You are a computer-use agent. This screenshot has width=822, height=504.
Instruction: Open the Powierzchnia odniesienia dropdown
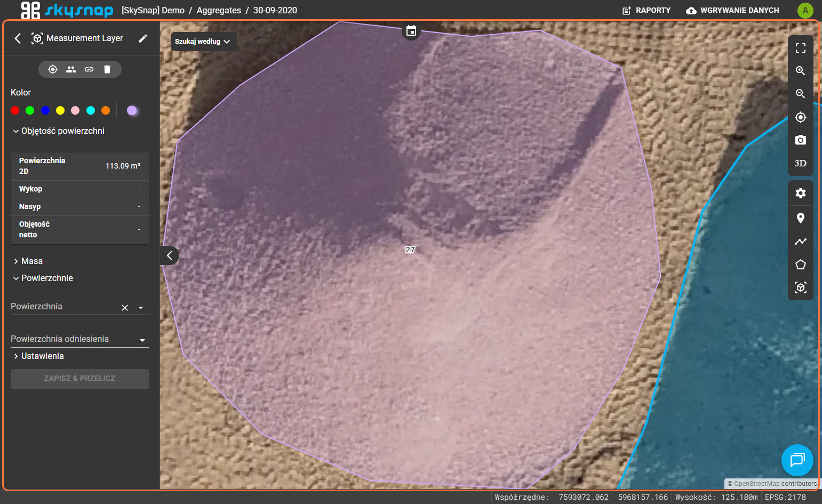pos(79,339)
